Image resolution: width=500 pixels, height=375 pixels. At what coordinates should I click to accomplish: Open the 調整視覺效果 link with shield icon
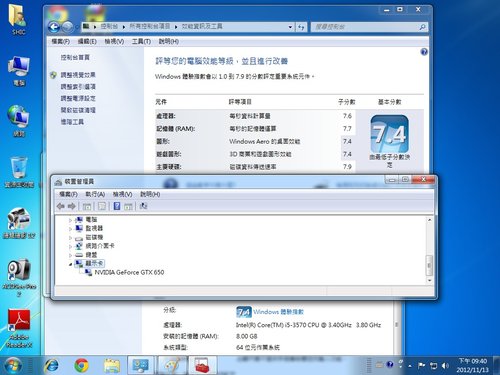click(x=78, y=75)
